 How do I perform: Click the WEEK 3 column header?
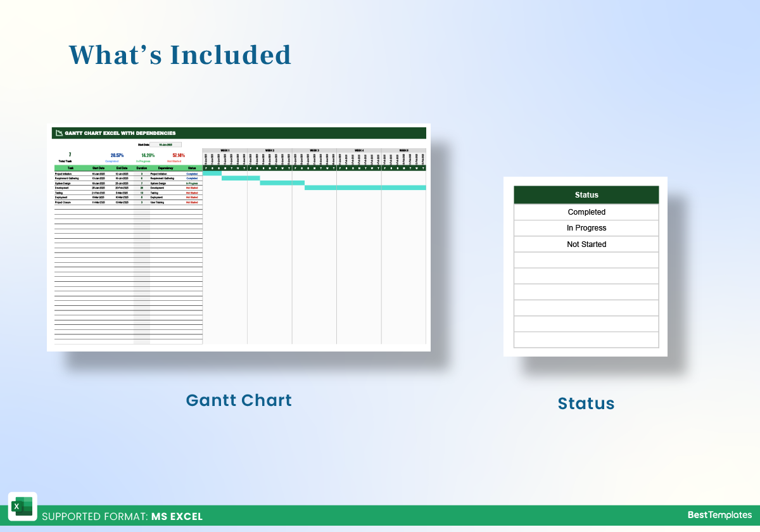pos(314,150)
